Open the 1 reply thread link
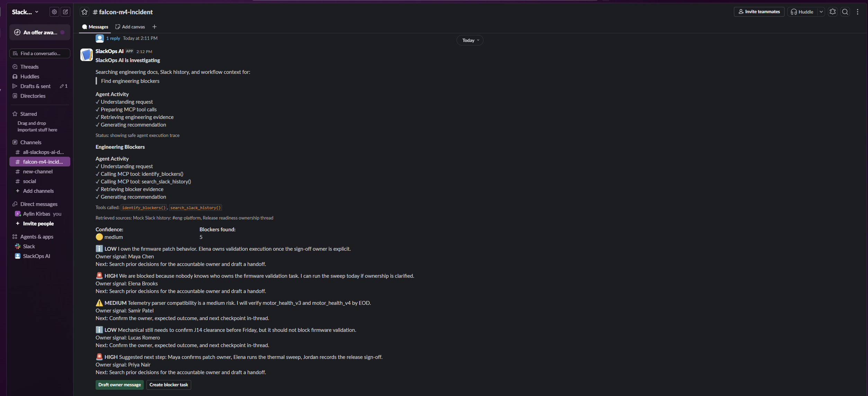 (x=113, y=38)
